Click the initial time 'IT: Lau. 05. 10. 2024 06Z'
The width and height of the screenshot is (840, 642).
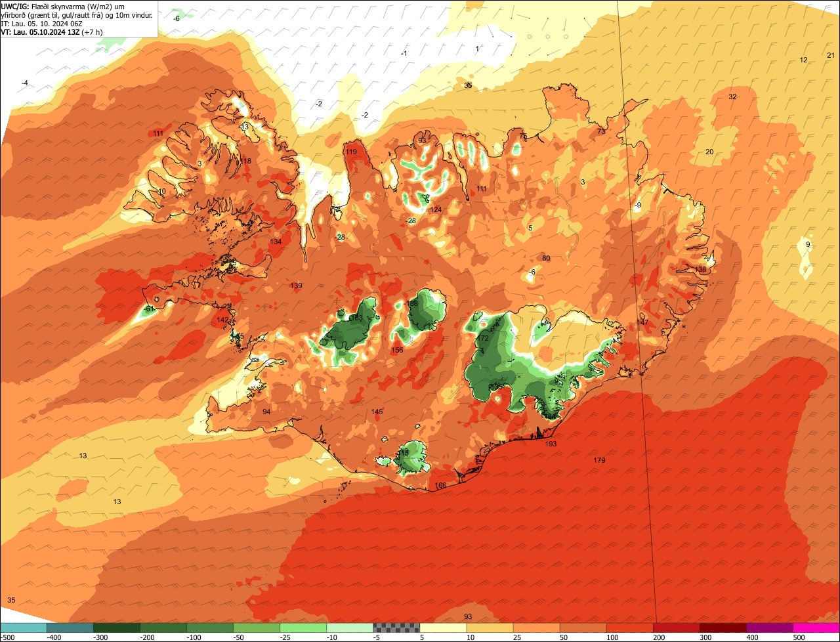point(41,23)
